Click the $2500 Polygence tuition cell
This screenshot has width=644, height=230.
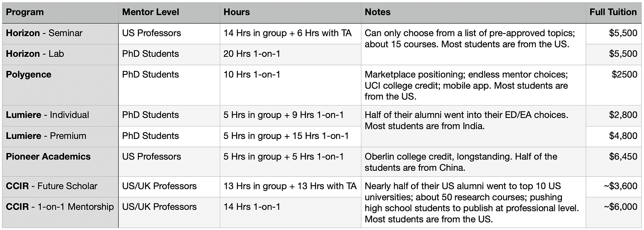pyautogui.click(x=613, y=85)
